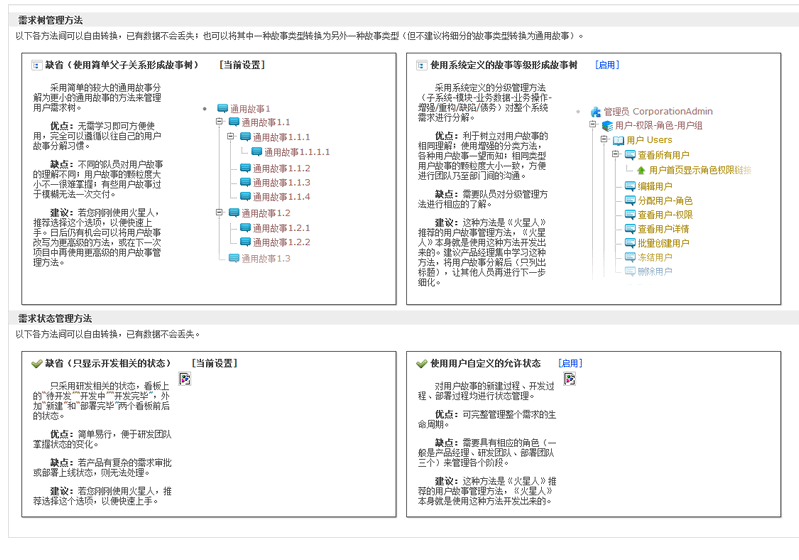Select the 冻结用户 tree row
The image size is (799, 560).
(649, 258)
